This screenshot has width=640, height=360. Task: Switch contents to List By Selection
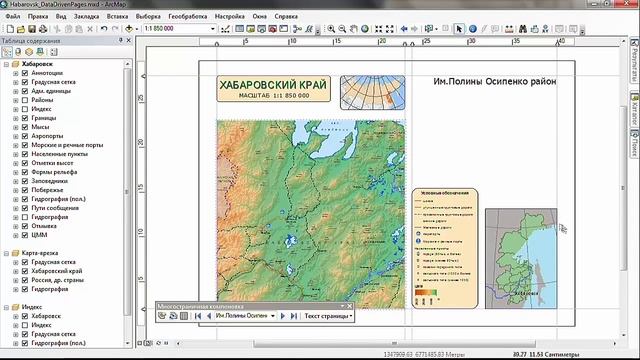pos(40,52)
